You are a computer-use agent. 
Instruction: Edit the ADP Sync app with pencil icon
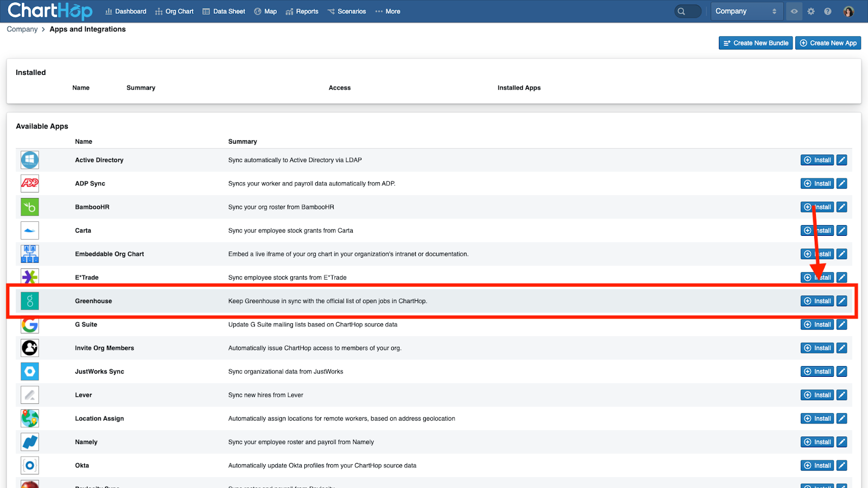[842, 183]
